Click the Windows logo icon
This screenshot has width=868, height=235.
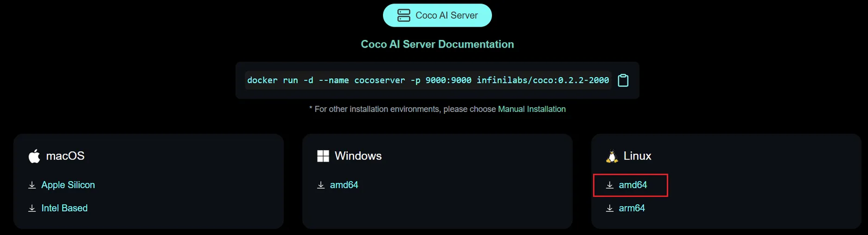[323, 156]
